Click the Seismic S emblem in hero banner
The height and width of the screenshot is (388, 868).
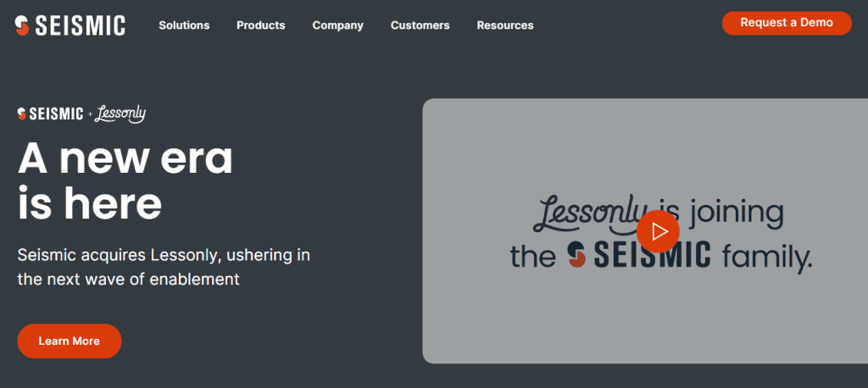[x=21, y=114]
